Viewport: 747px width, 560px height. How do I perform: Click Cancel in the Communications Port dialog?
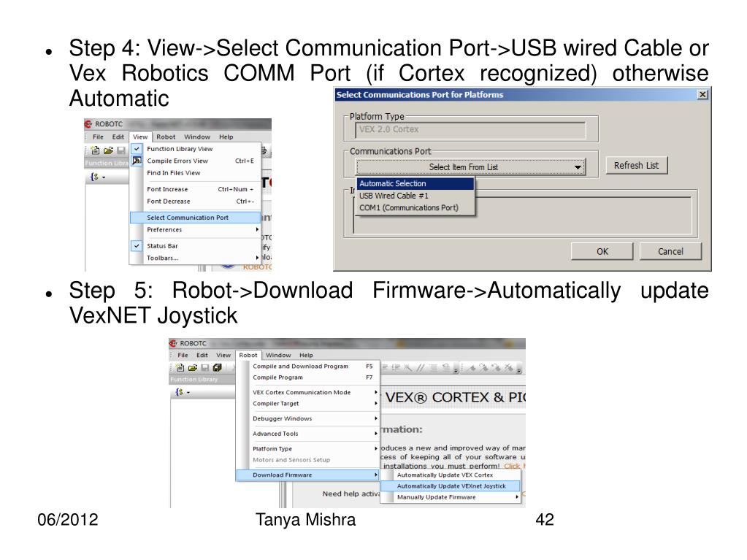coord(670,251)
